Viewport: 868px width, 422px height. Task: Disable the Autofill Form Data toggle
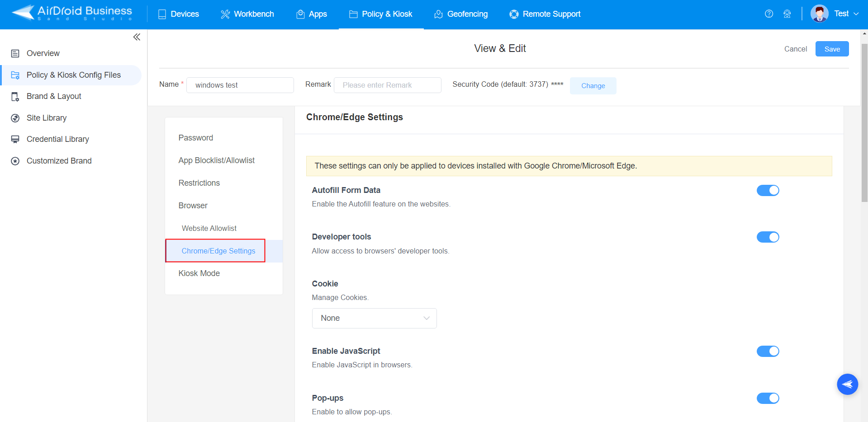768,190
